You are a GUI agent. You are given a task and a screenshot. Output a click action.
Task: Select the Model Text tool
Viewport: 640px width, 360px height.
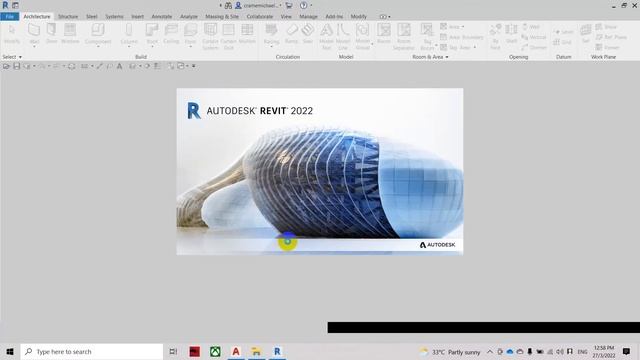(x=326, y=36)
